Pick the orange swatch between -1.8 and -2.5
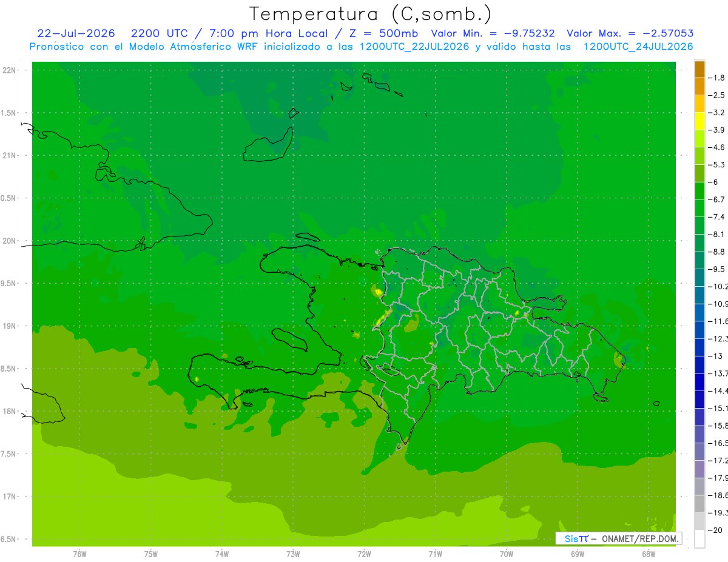This screenshot has width=728, height=562. (x=699, y=87)
